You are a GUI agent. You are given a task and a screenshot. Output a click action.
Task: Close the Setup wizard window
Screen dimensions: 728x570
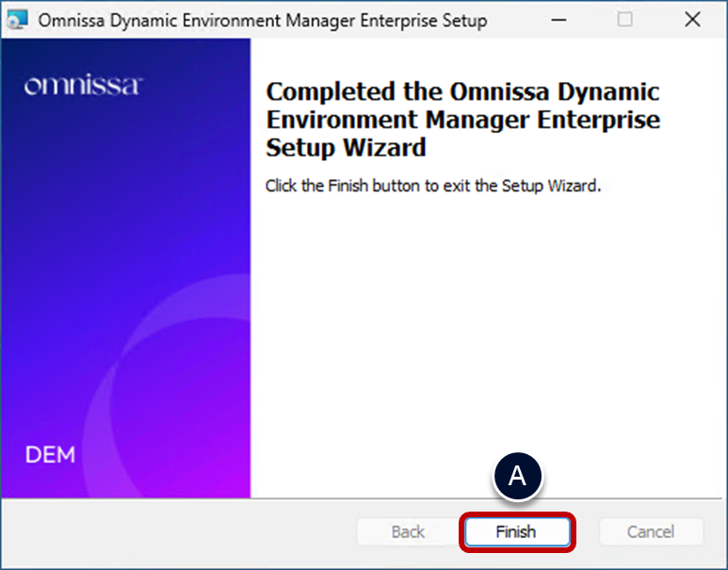pyautogui.click(x=692, y=20)
